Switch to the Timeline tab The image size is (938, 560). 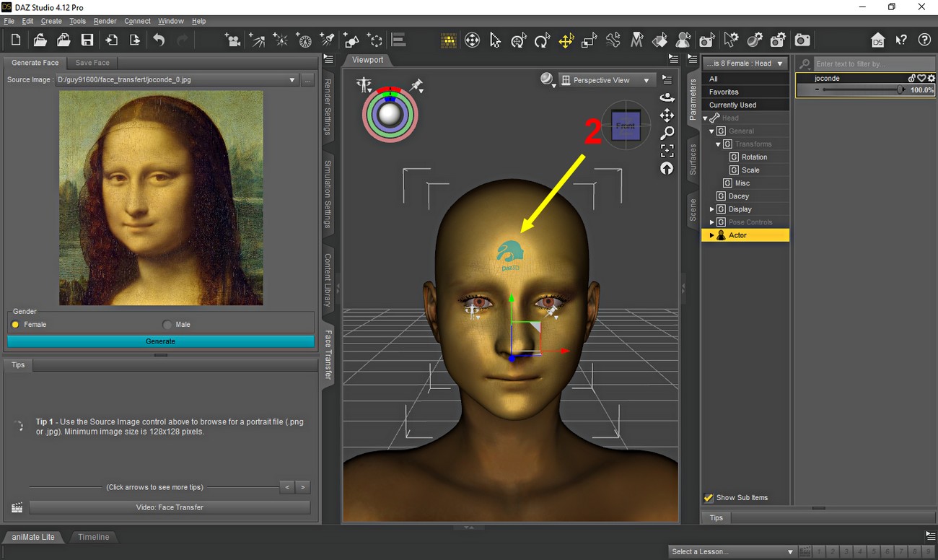pos(94,537)
